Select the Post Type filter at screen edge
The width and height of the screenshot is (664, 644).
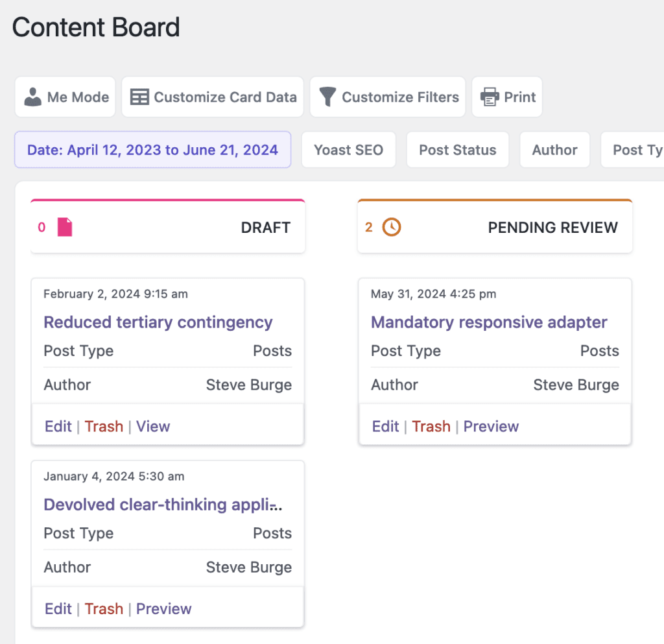click(x=639, y=150)
